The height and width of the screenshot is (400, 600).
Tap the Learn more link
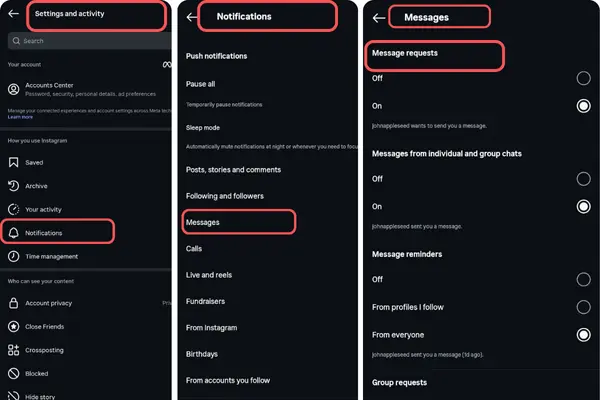[20, 117]
